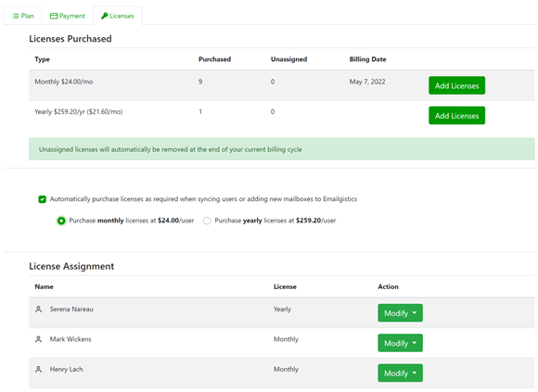Click the Monthly license cell for Henry Lach
Image resolution: width=538 pixels, height=392 pixels.
(x=286, y=370)
